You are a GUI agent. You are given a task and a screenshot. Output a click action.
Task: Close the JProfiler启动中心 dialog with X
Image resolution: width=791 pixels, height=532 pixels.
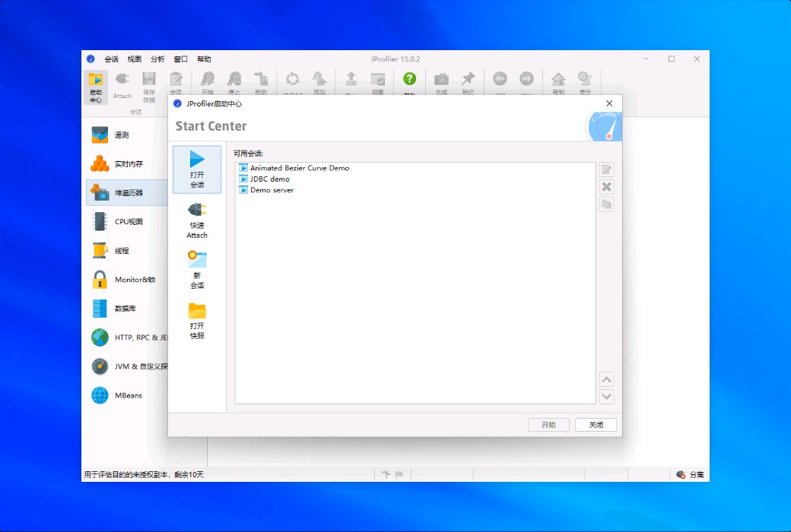coord(609,103)
